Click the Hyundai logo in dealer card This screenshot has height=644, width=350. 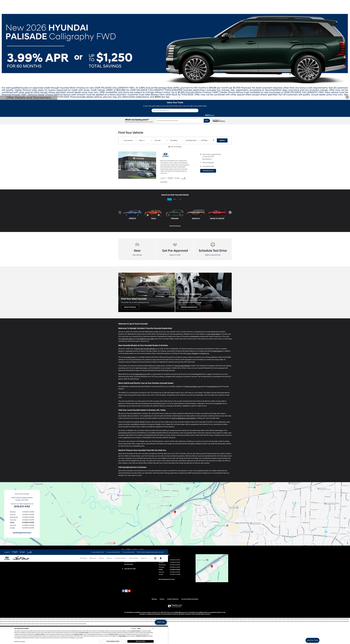click(x=165, y=155)
